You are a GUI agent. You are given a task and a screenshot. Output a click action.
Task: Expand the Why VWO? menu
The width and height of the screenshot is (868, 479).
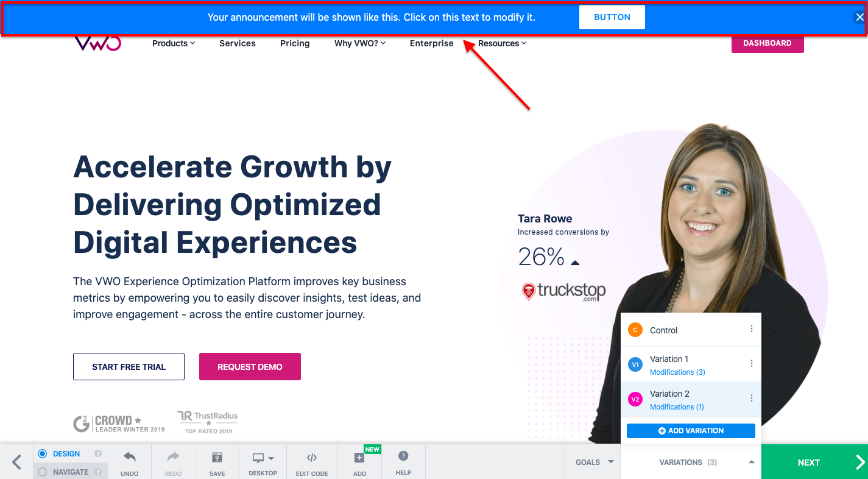(360, 43)
